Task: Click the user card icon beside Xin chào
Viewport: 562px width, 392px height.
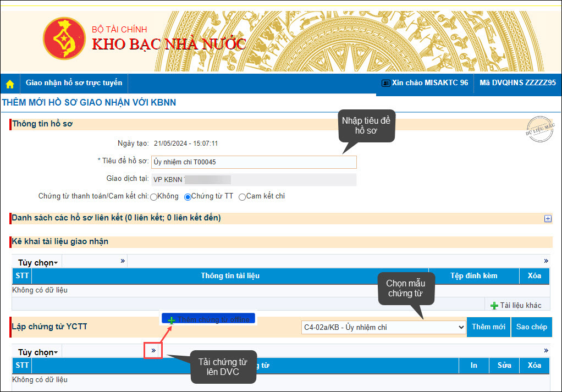Action: pyautogui.click(x=385, y=83)
